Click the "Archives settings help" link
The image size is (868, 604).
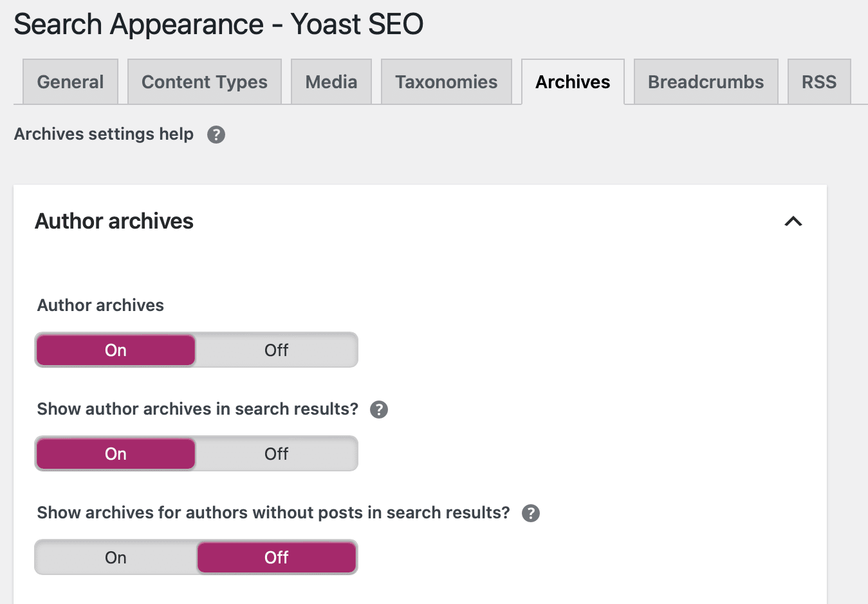pos(104,134)
